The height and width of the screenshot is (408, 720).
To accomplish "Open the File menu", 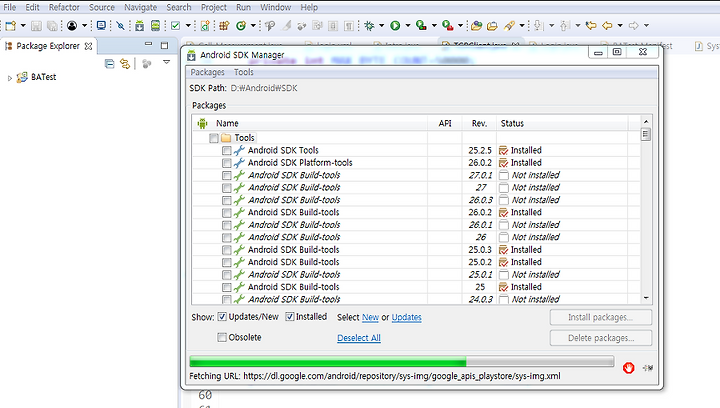I will [10, 7].
